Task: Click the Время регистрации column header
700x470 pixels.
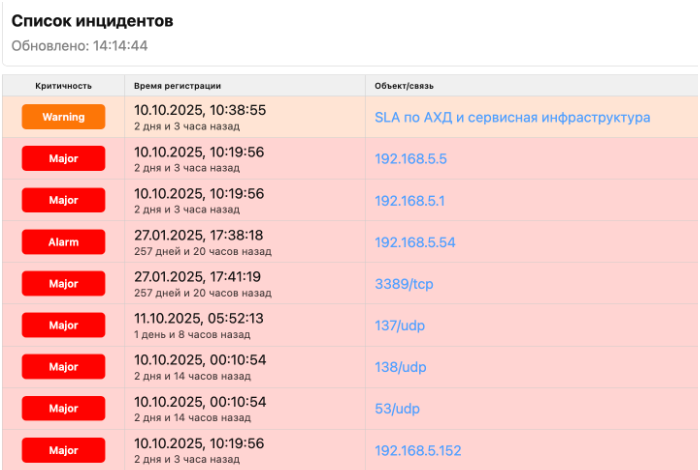Action: (177, 86)
